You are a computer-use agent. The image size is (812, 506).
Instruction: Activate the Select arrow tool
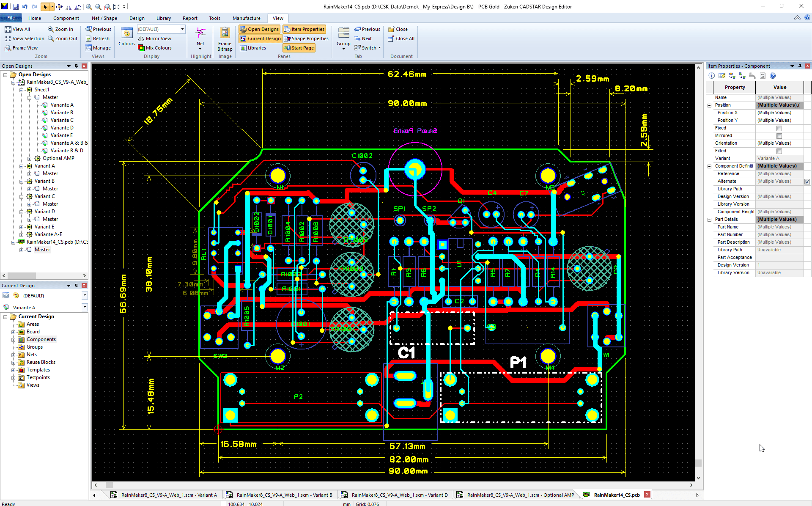[x=45, y=7]
